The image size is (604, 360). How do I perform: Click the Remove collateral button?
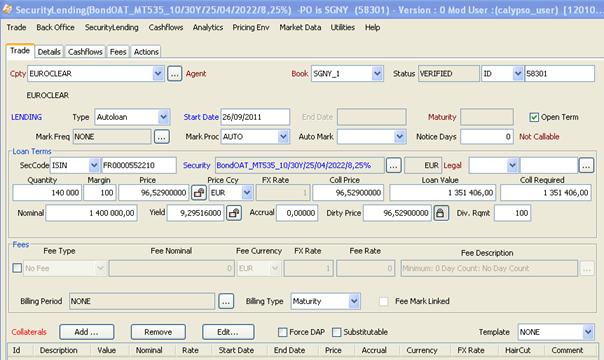[x=158, y=332]
